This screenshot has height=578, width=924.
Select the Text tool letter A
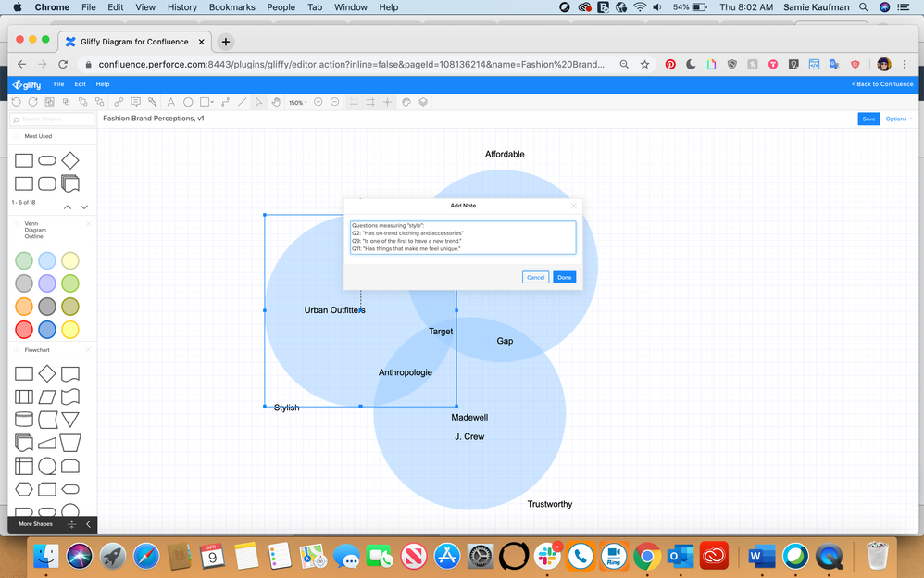click(171, 102)
